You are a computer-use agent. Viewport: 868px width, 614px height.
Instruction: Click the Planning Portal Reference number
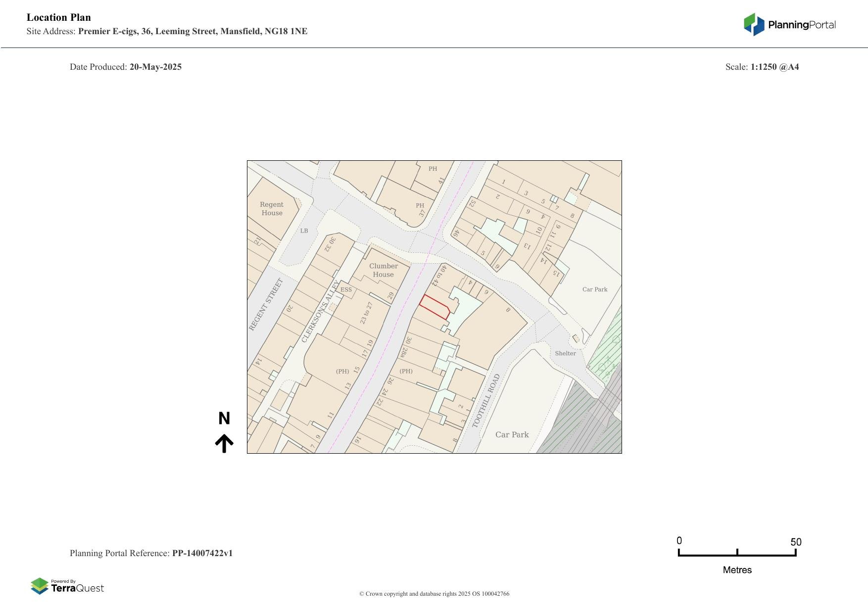(x=202, y=553)
